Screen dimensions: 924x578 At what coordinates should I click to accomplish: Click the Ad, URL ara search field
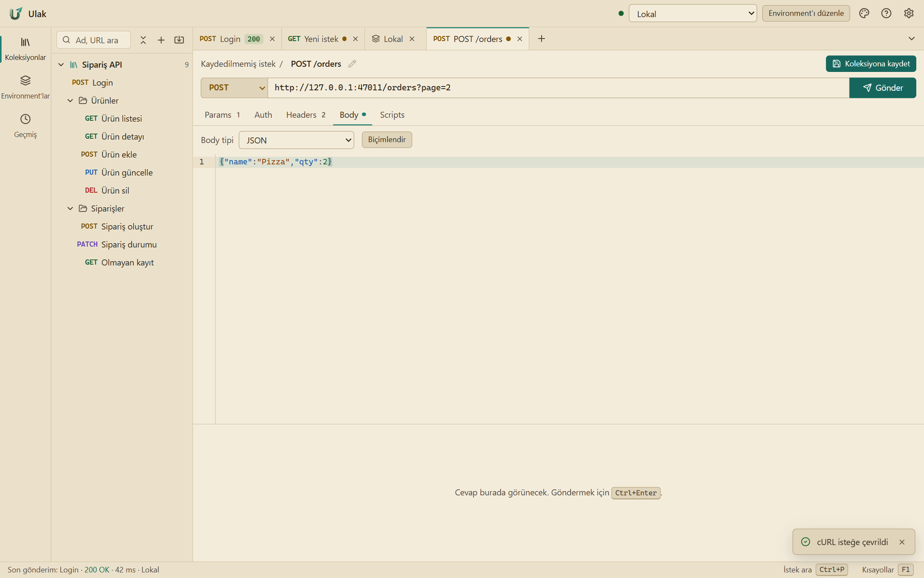(94, 40)
